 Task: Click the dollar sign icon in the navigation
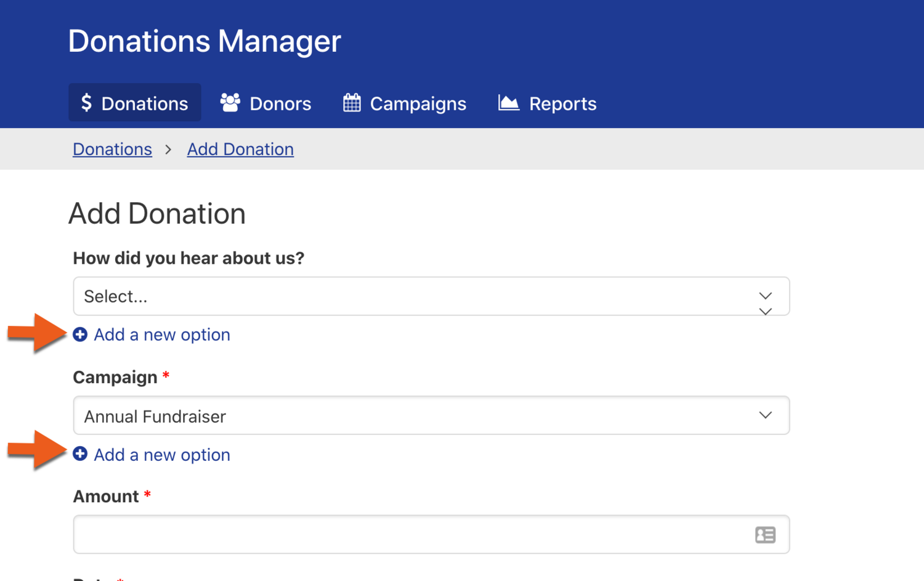86,103
